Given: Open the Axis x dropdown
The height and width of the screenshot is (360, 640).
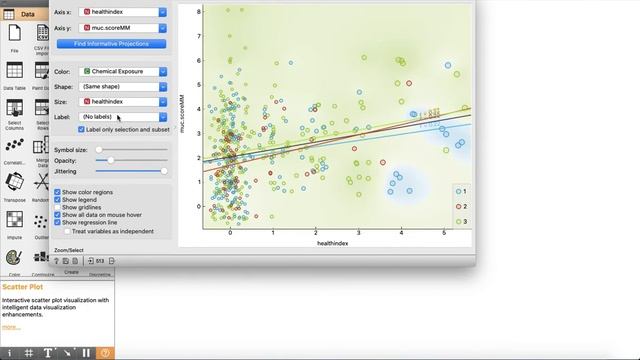Looking at the screenshot, I should (122, 12).
